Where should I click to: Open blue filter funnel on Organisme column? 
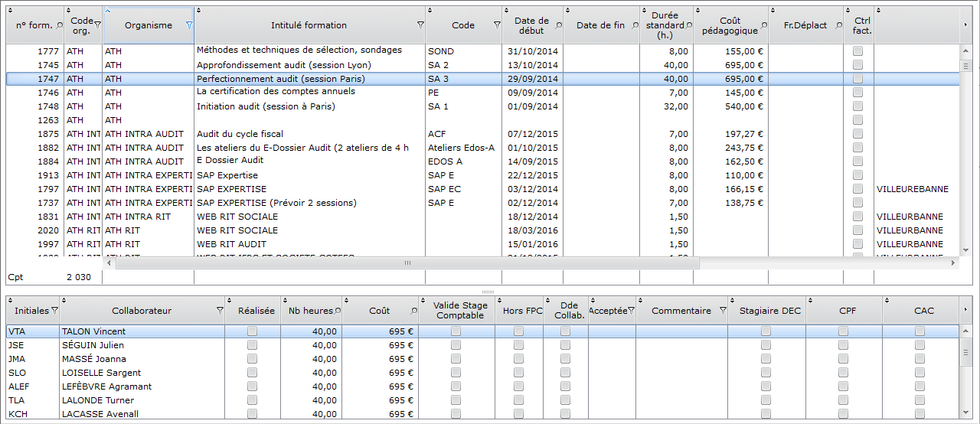tap(188, 25)
